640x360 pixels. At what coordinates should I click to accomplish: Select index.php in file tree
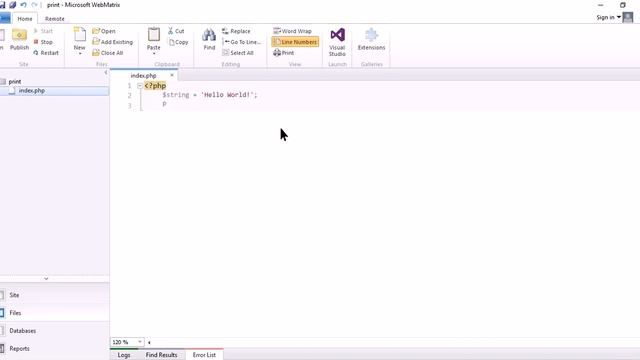pos(31,91)
